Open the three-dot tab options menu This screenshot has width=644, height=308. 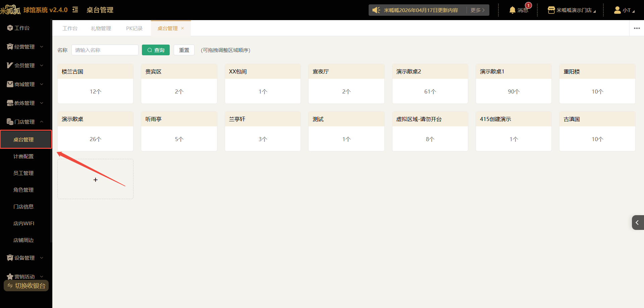coord(637,28)
